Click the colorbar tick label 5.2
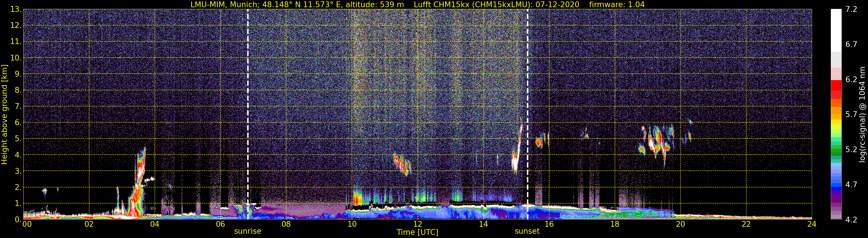 pyautogui.click(x=851, y=149)
